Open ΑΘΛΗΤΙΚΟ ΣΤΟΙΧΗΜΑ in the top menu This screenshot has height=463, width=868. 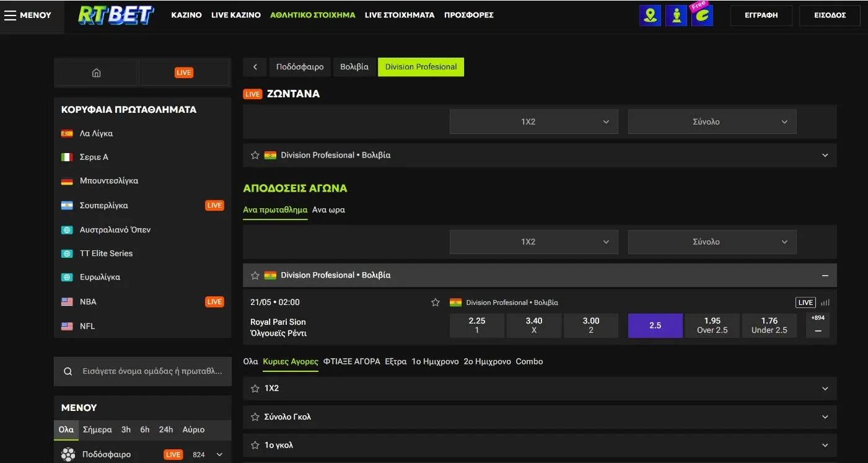pos(313,15)
